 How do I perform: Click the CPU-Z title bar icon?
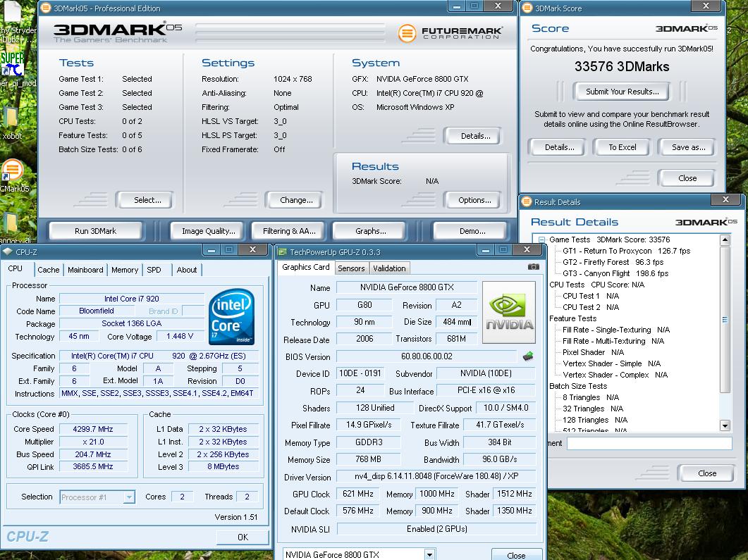tap(8, 251)
